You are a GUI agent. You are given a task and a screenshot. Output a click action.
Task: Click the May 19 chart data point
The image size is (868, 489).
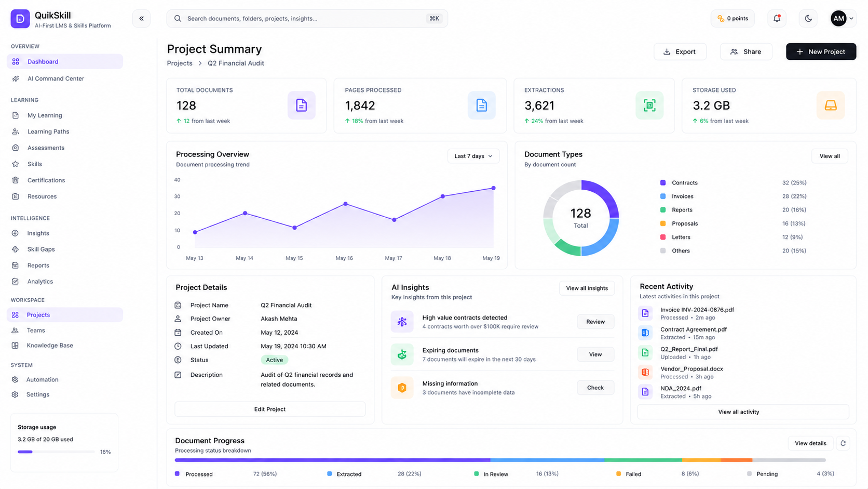click(493, 188)
